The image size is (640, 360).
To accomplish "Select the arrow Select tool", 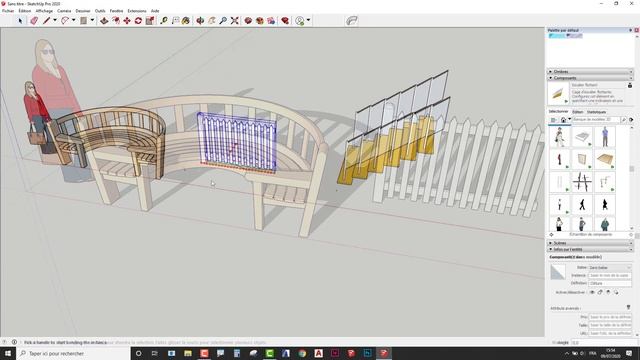I will pyautogui.click(x=20, y=21).
